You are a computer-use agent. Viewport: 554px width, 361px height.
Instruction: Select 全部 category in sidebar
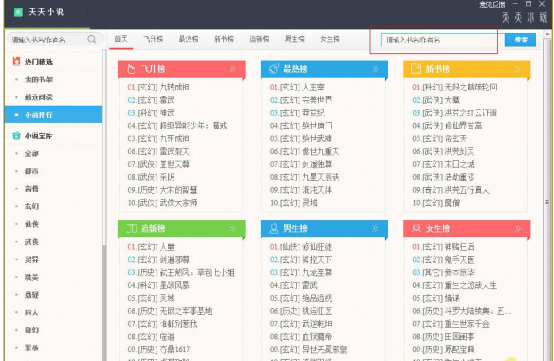point(32,154)
